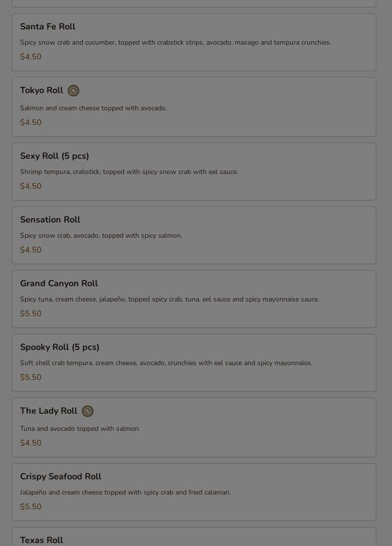392x546 pixels.
Task: Click the Crispy Seafood Roll $5.50 price
Action: pos(31,507)
